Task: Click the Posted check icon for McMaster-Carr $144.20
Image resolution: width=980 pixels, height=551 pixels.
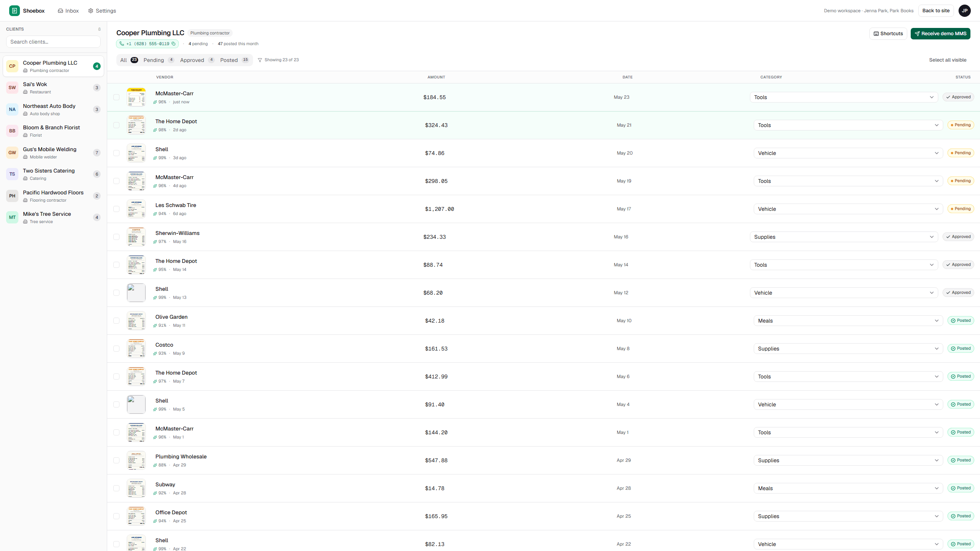Action: coord(953,432)
